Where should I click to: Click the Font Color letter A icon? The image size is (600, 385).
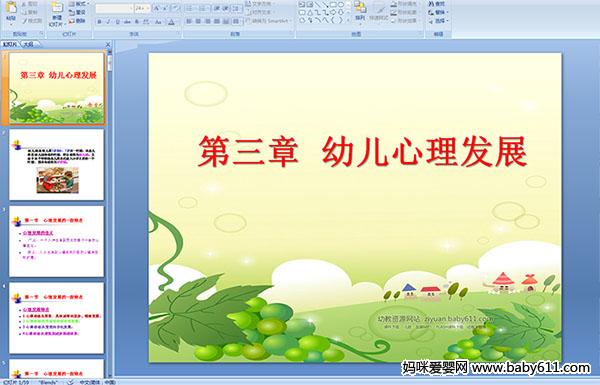(171, 22)
